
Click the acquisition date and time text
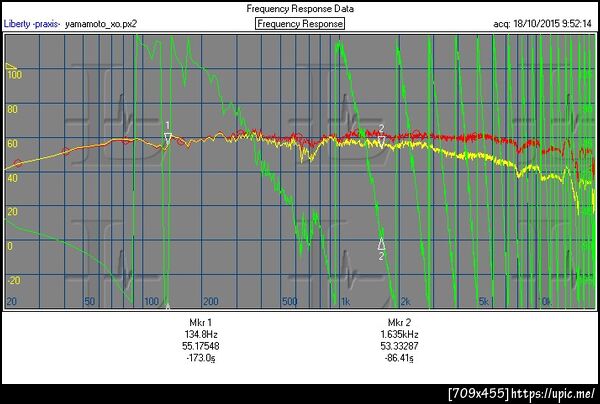pyautogui.click(x=542, y=24)
